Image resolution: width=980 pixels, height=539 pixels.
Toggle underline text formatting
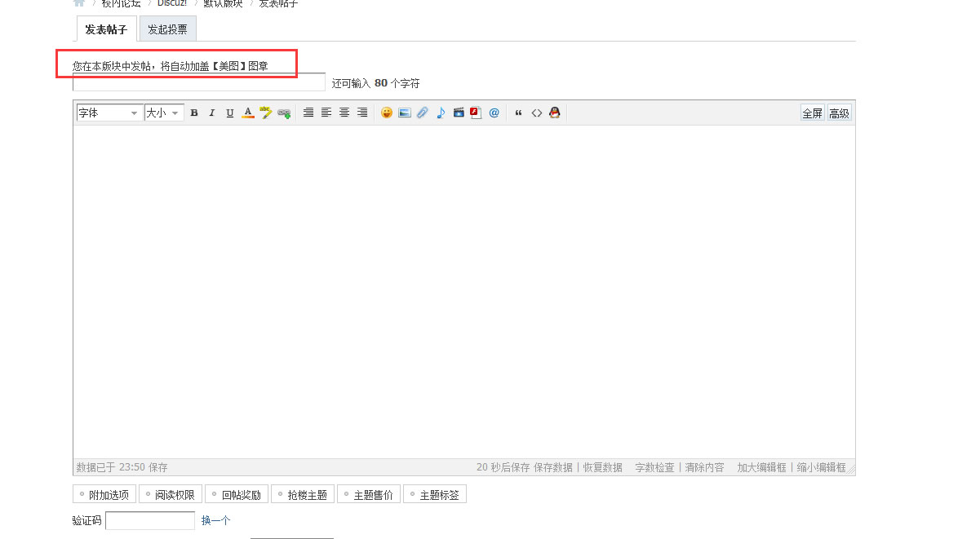[230, 113]
